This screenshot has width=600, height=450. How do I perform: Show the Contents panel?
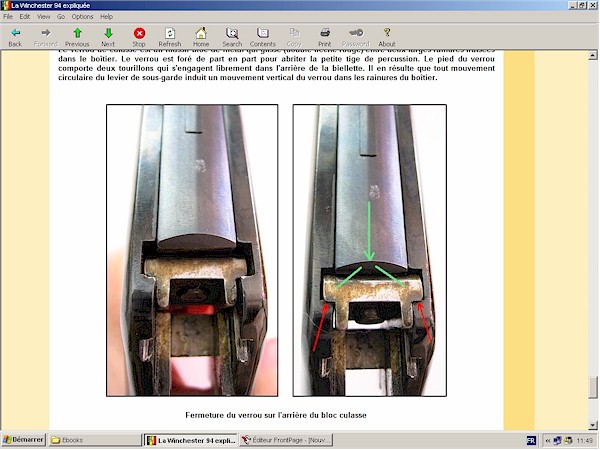[x=263, y=37]
